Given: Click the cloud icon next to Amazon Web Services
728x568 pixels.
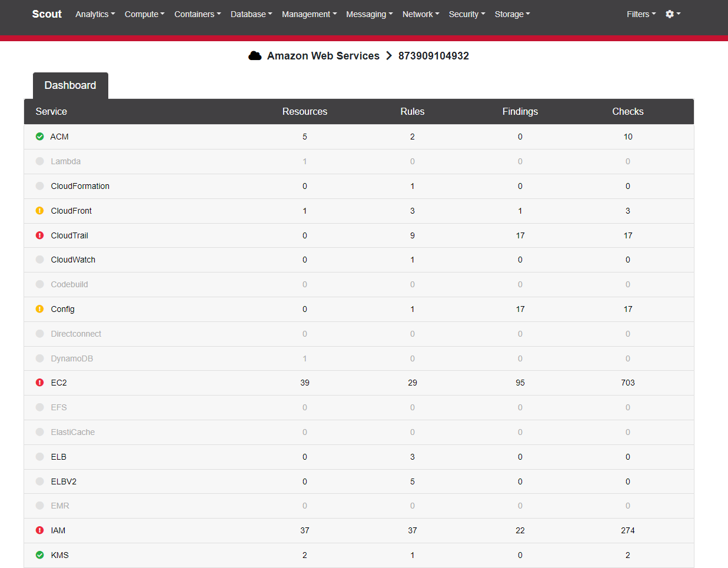Looking at the screenshot, I should click(255, 56).
